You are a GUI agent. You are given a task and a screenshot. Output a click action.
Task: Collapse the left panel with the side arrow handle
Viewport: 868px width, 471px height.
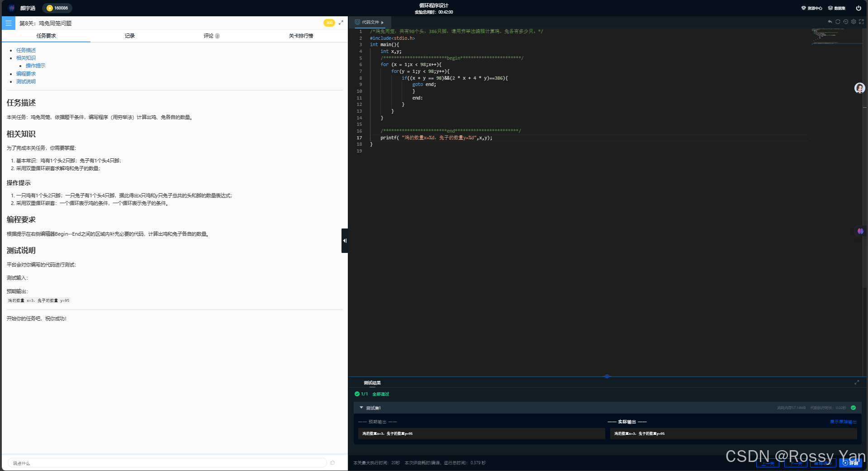[345, 241]
